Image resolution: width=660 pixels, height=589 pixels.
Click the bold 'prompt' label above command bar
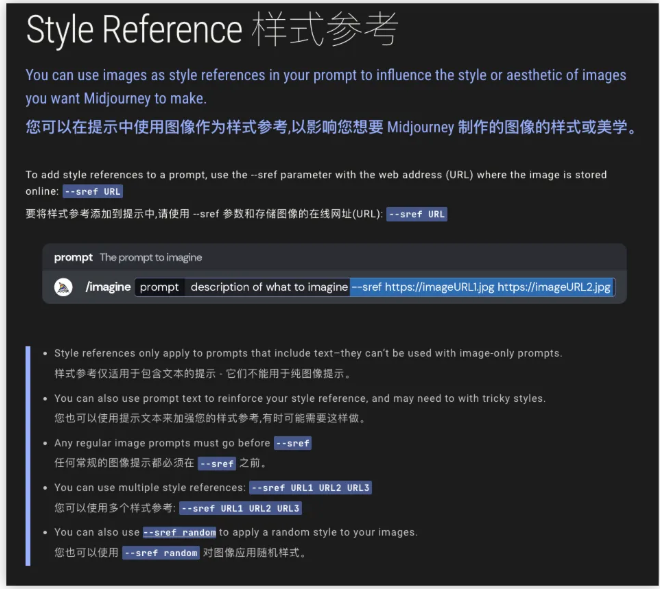73,257
